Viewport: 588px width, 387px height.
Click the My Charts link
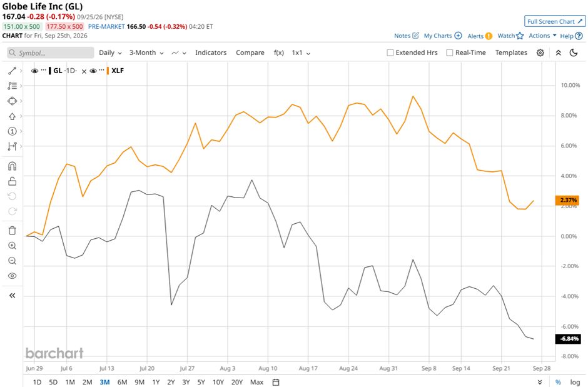tap(442, 36)
